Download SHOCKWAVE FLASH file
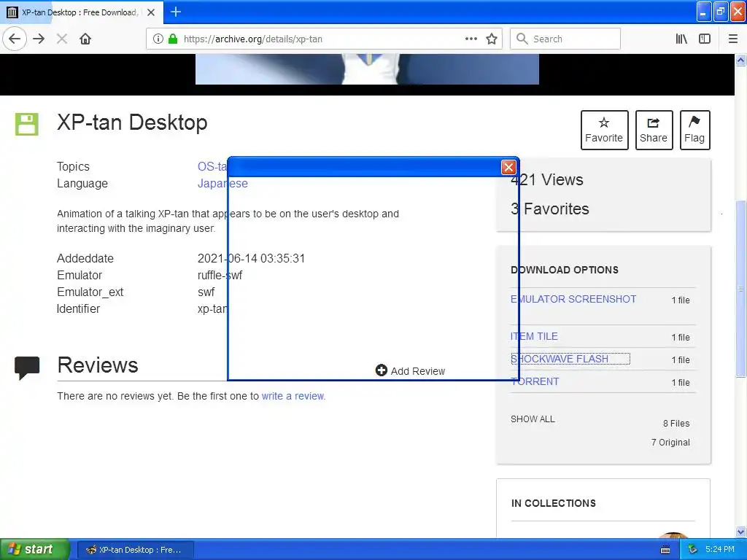This screenshot has width=747, height=560. [x=560, y=359]
